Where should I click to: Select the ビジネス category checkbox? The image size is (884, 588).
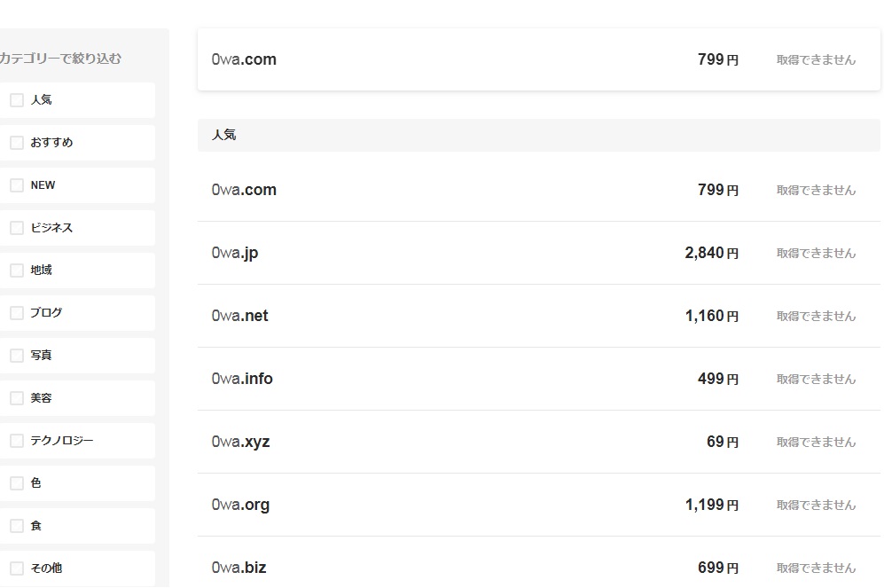click(x=17, y=228)
